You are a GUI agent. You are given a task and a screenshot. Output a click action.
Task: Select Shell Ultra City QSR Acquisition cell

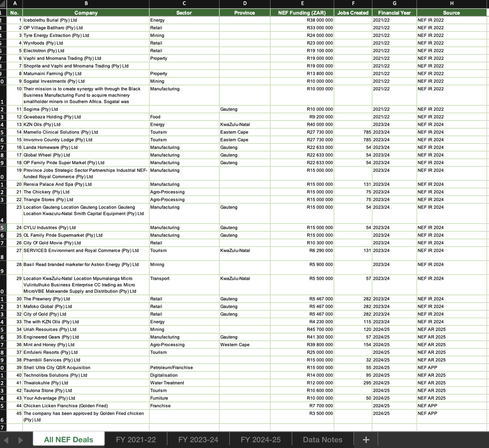click(86, 368)
